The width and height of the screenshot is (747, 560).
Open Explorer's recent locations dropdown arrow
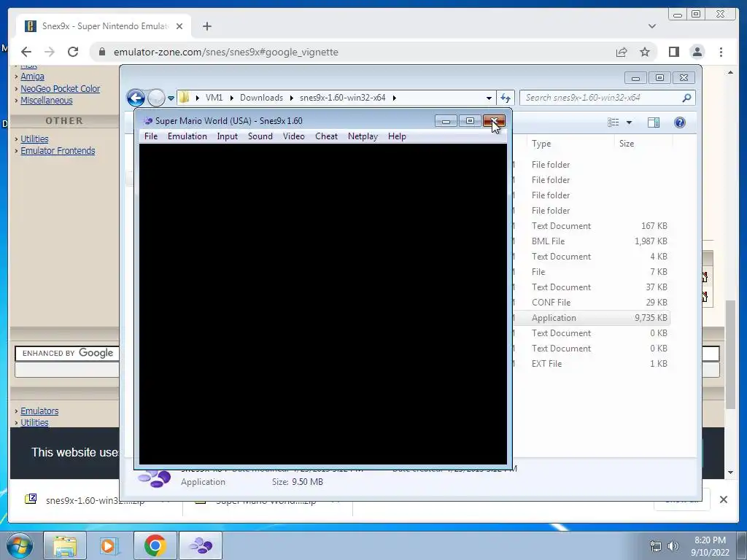171,98
